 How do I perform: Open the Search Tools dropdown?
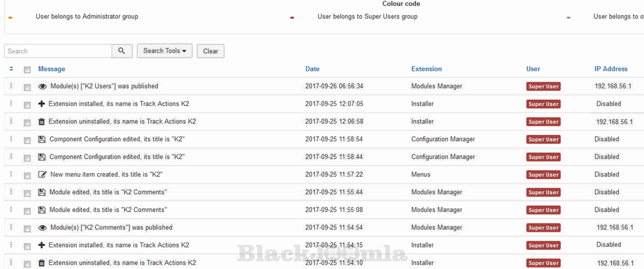click(164, 51)
